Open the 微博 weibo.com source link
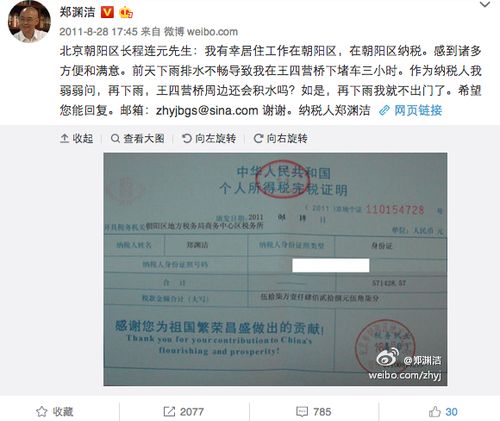500x421 pixels. [x=201, y=32]
